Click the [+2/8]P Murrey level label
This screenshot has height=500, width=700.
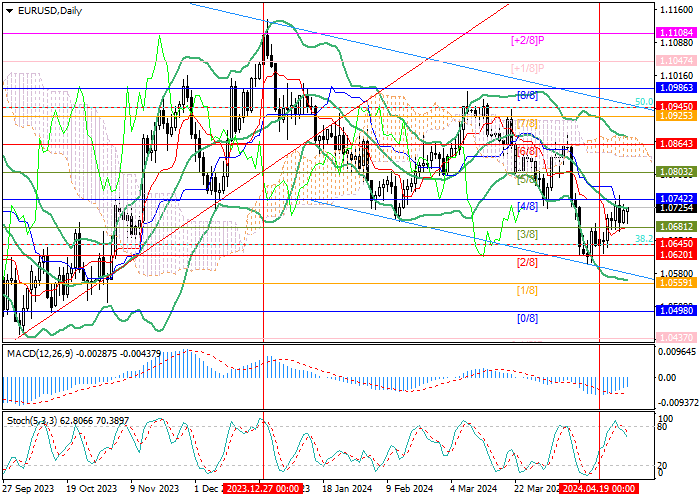pos(528,41)
